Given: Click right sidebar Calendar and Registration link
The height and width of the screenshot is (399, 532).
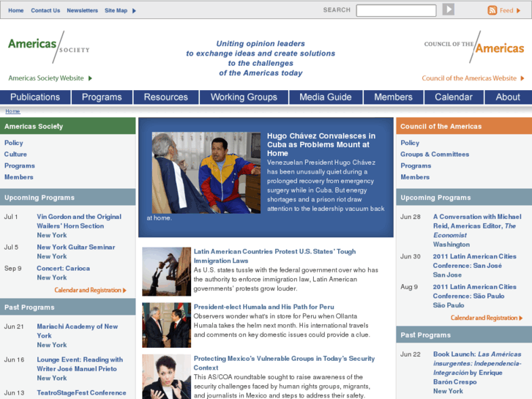Looking at the screenshot, I should pyautogui.click(x=487, y=318).
